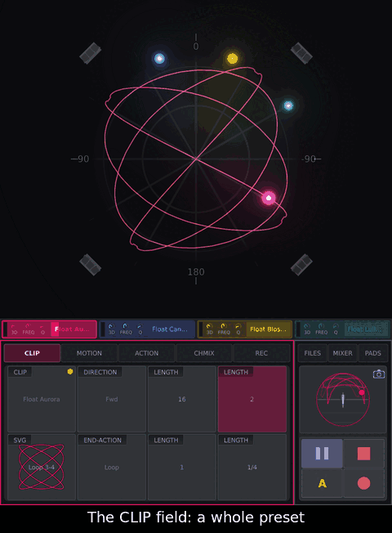Stop playback with the red square button

tap(363, 453)
